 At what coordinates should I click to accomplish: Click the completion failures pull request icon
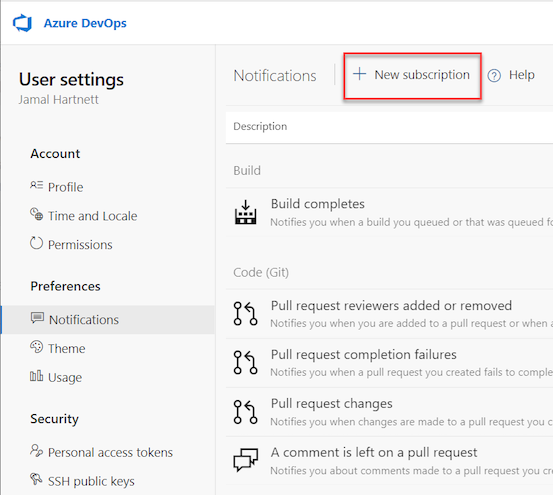[x=245, y=362]
